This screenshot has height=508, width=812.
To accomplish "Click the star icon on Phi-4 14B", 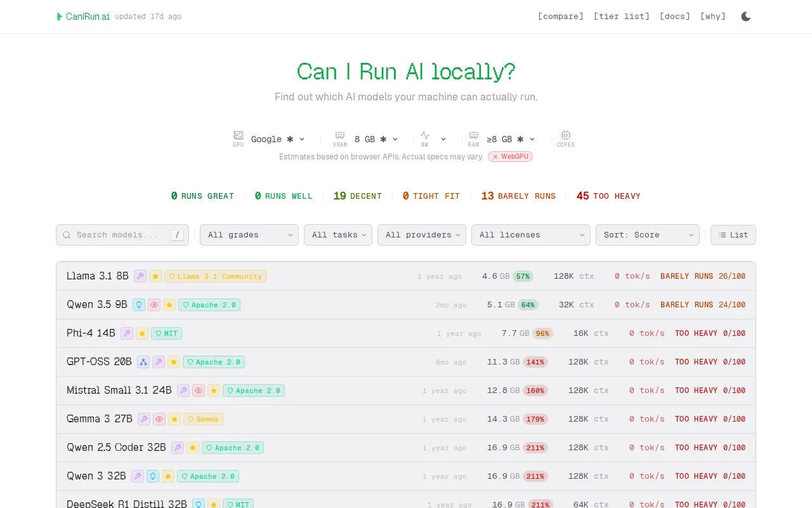I will [x=142, y=333].
